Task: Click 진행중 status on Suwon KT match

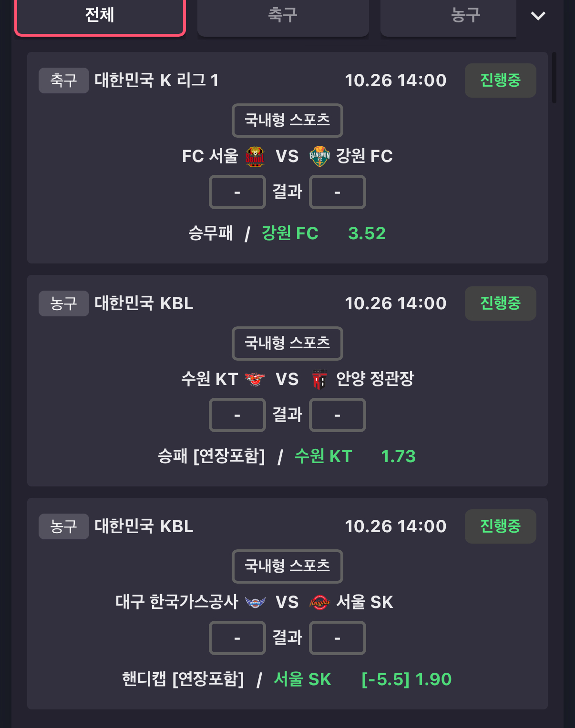Action: point(500,303)
